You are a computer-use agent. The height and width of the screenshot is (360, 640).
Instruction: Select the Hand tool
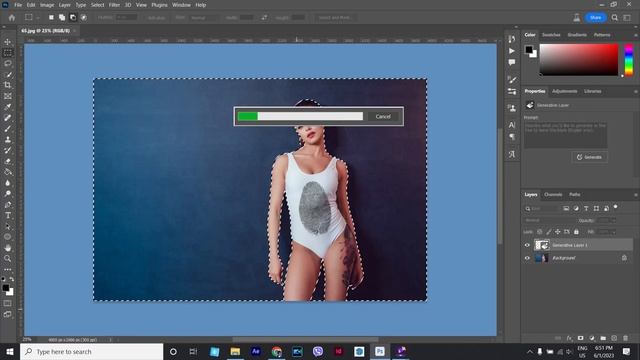pyautogui.click(x=8, y=248)
